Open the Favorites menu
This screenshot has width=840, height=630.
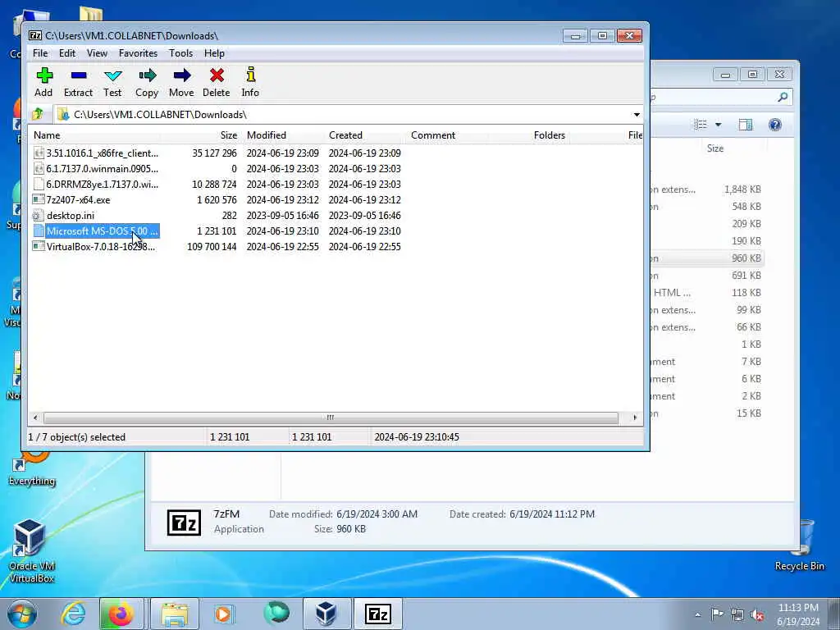pos(138,53)
